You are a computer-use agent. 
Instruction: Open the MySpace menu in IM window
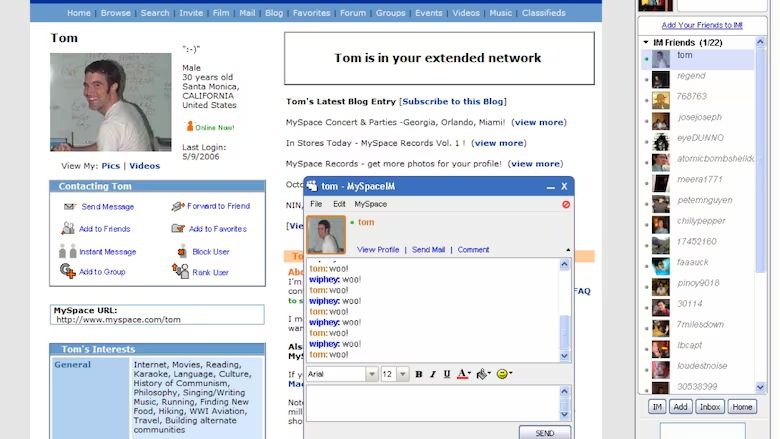pyautogui.click(x=370, y=204)
